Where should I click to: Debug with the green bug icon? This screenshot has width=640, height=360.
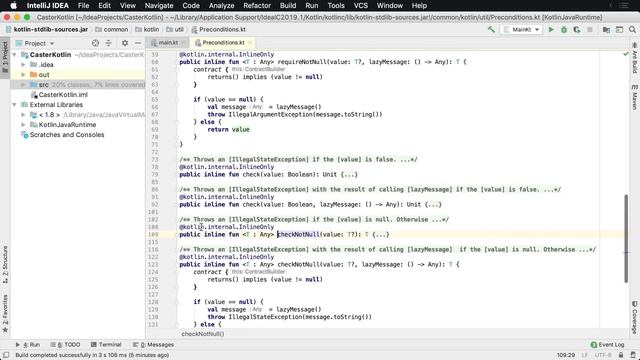click(564, 29)
